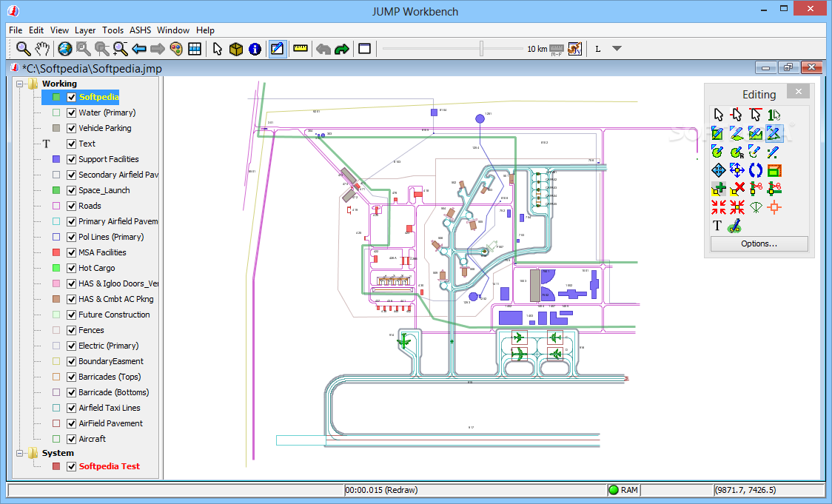Open the Edit menu
The height and width of the screenshot is (504, 832).
(36, 30)
